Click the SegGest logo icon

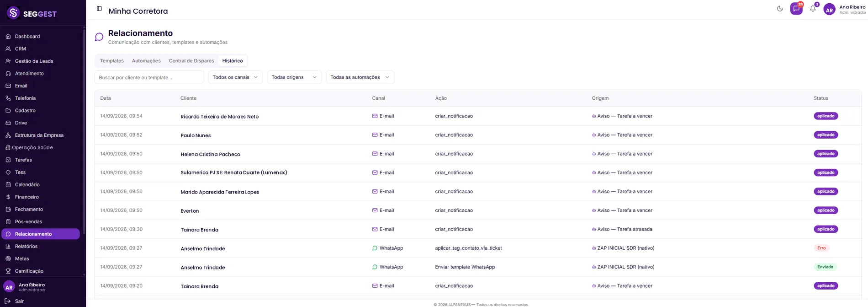[13, 13]
